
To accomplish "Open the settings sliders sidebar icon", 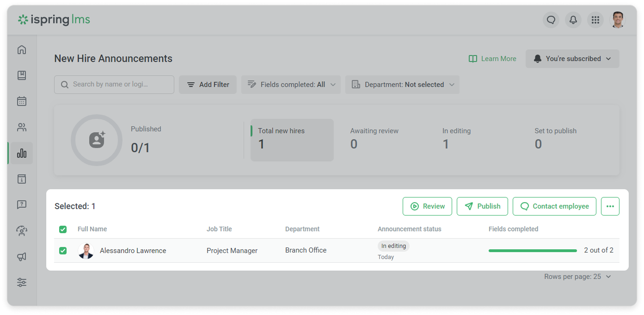I will click(x=22, y=282).
